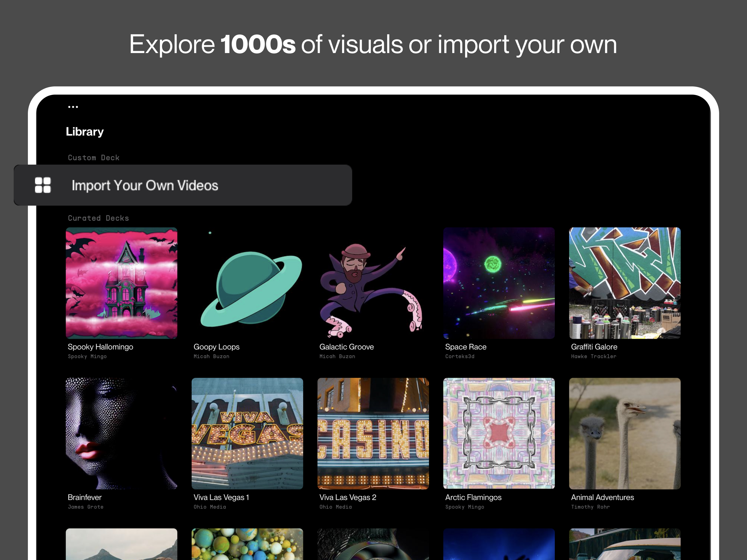Viewport: 747px width, 560px height.
Task: Select the Viva Las Vegas 1 title
Action: [221, 497]
